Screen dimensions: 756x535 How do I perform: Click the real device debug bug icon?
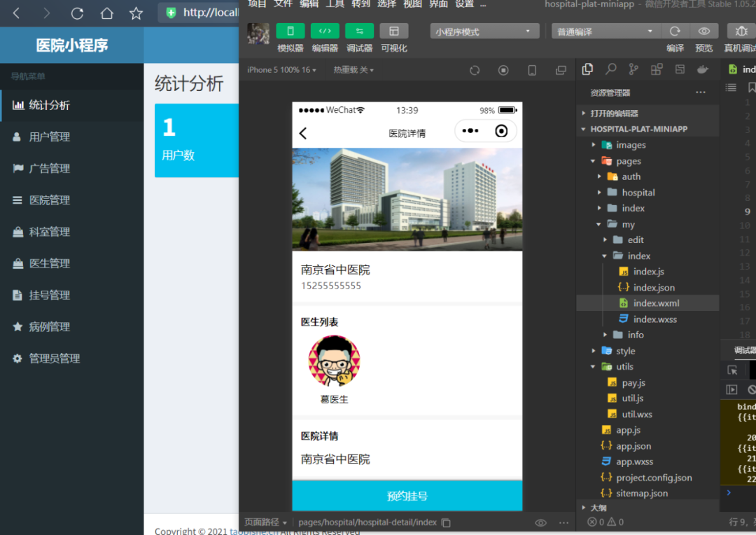[x=741, y=32]
